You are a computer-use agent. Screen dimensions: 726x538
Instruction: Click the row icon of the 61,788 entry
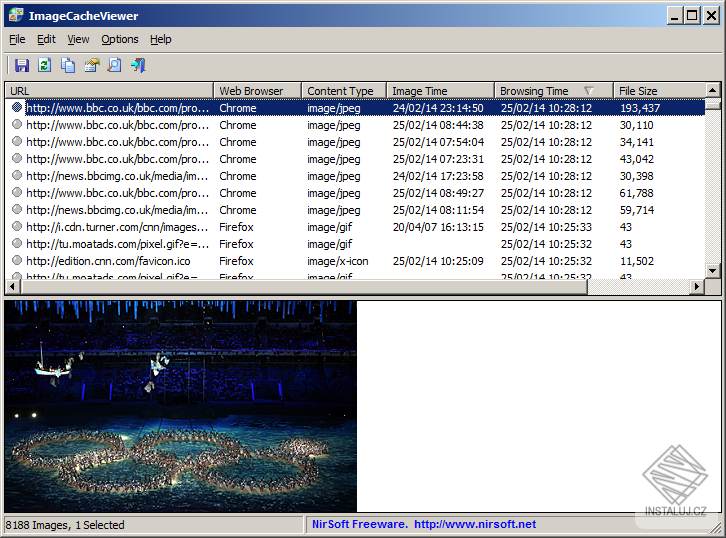pos(17,193)
